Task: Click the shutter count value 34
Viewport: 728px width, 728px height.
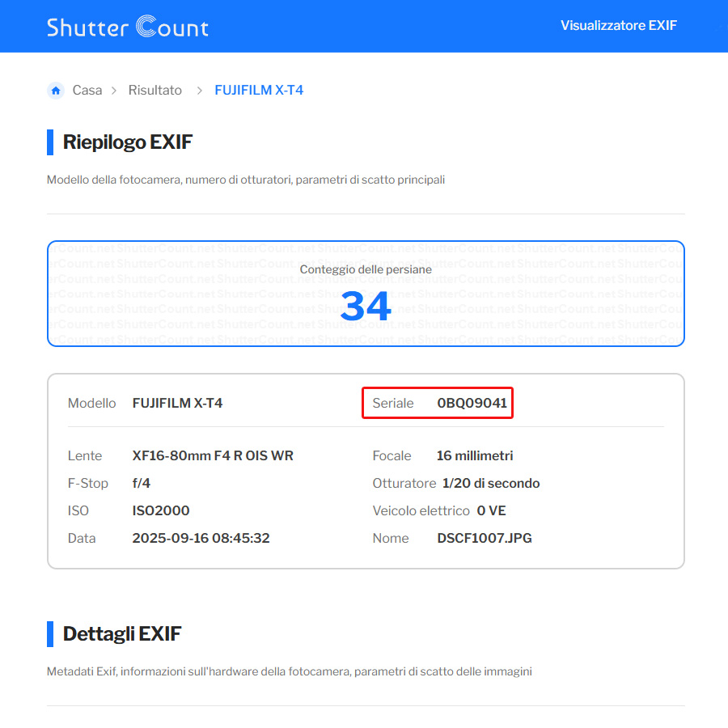Action: click(x=366, y=306)
